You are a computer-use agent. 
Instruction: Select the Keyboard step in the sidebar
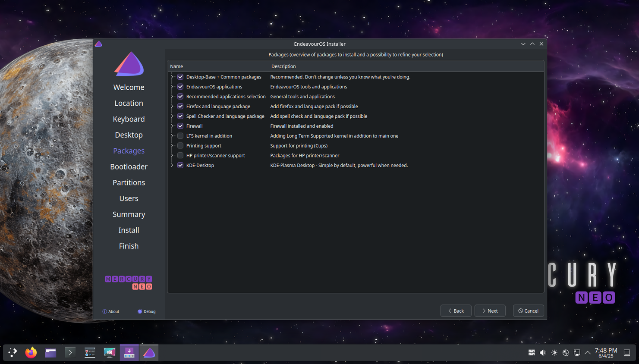click(x=129, y=119)
